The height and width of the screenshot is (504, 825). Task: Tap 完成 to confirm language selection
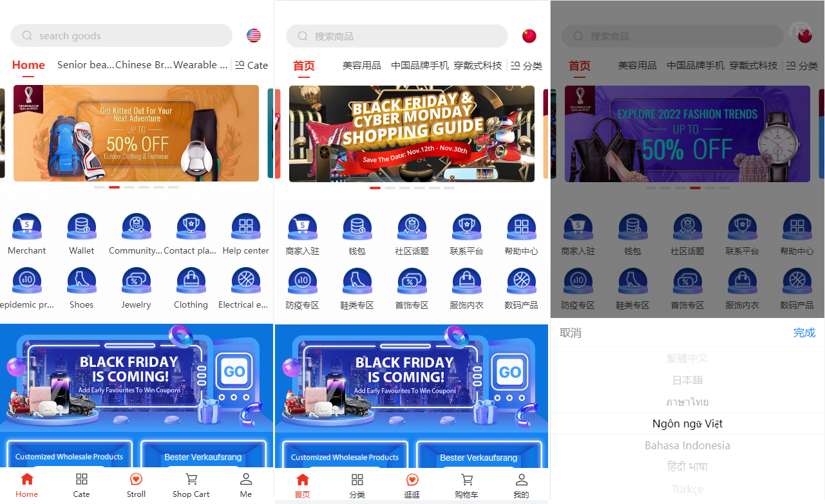point(804,333)
